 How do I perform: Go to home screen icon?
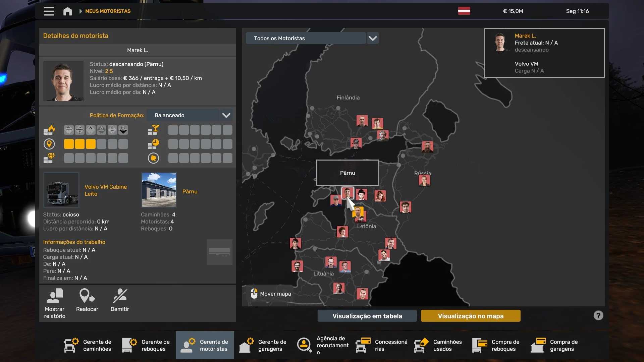click(x=67, y=11)
